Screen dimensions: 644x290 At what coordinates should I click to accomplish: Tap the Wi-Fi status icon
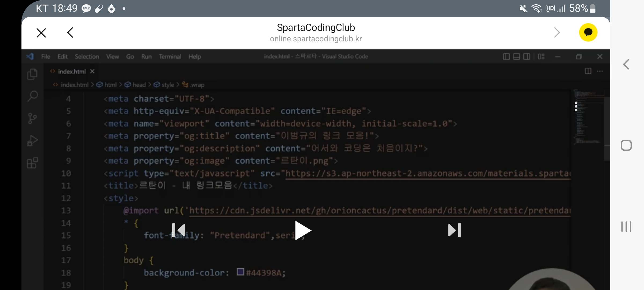(537, 9)
